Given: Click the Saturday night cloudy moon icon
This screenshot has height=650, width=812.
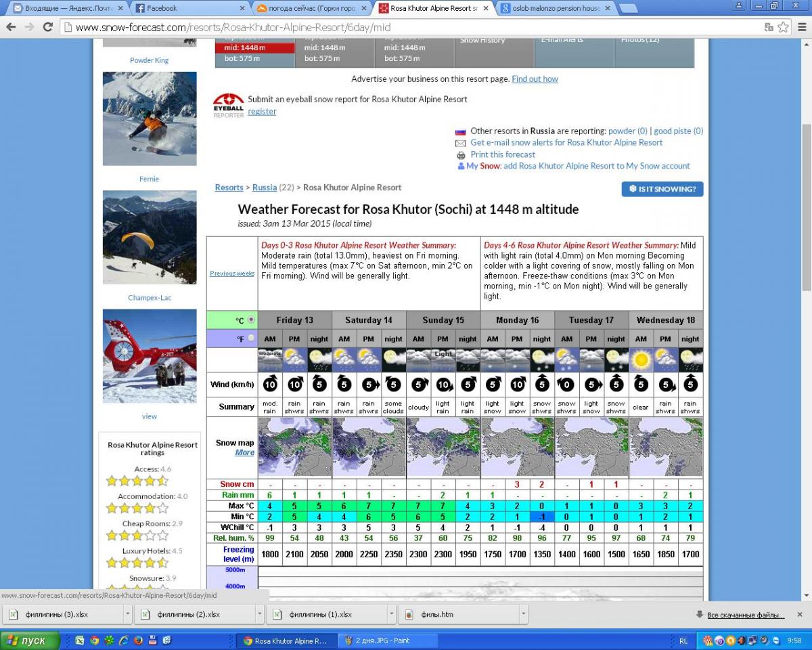Looking at the screenshot, I should tap(393, 360).
